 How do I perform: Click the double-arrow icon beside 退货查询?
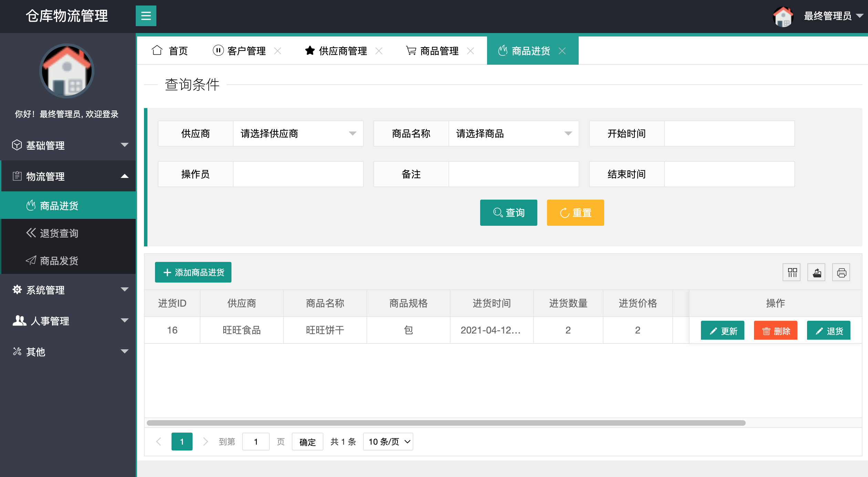point(31,233)
